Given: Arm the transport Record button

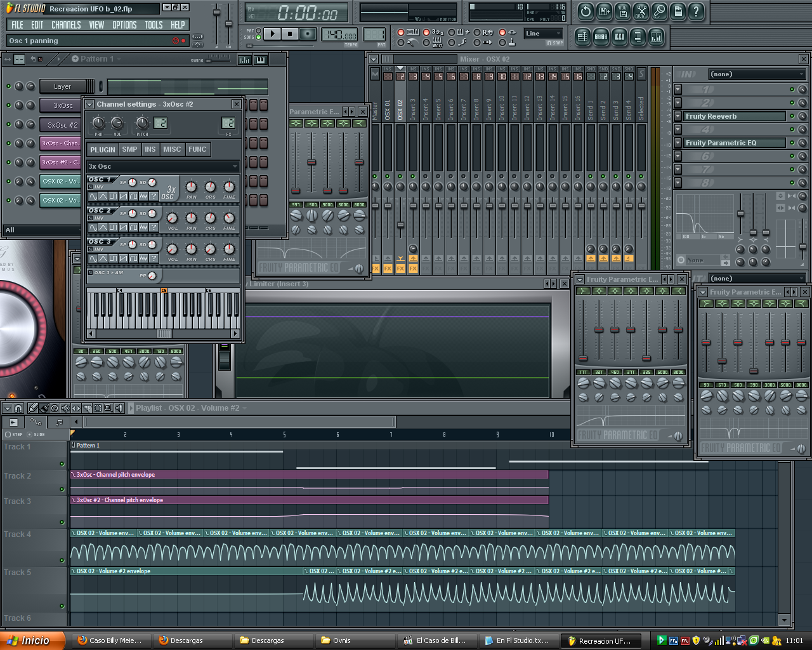Looking at the screenshot, I should click(308, 34).
